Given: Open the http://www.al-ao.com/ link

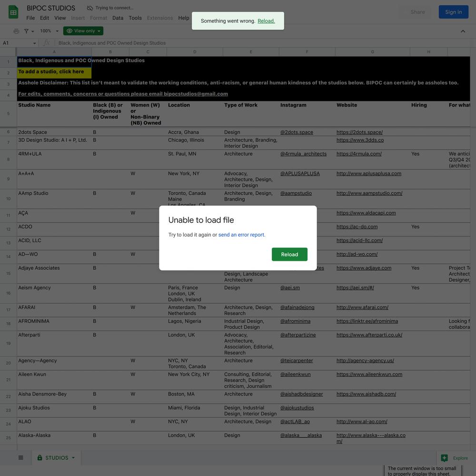Looking at the screenshot, I should [x=362, y=422].
